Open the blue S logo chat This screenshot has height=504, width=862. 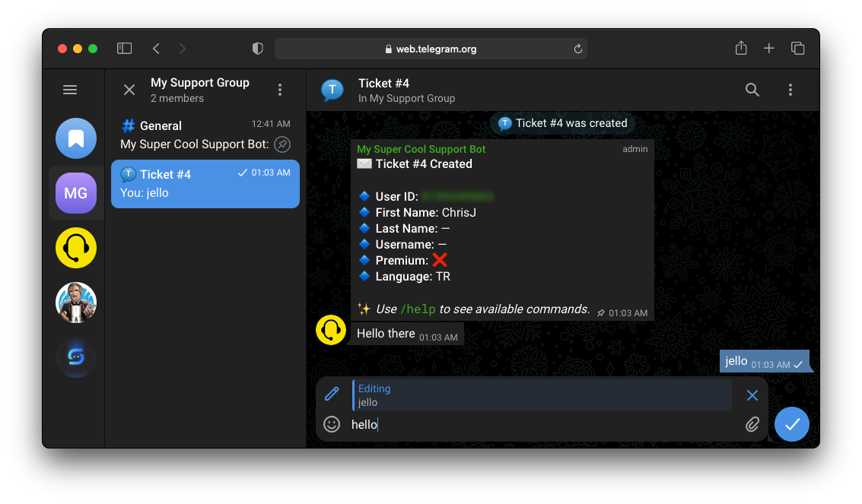point(76,357)
